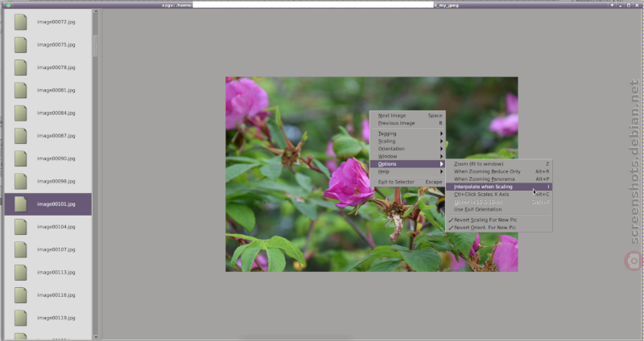Select file icon for image00107.jpg
This screenshot has width=644, height=341.
coord(21,249)
